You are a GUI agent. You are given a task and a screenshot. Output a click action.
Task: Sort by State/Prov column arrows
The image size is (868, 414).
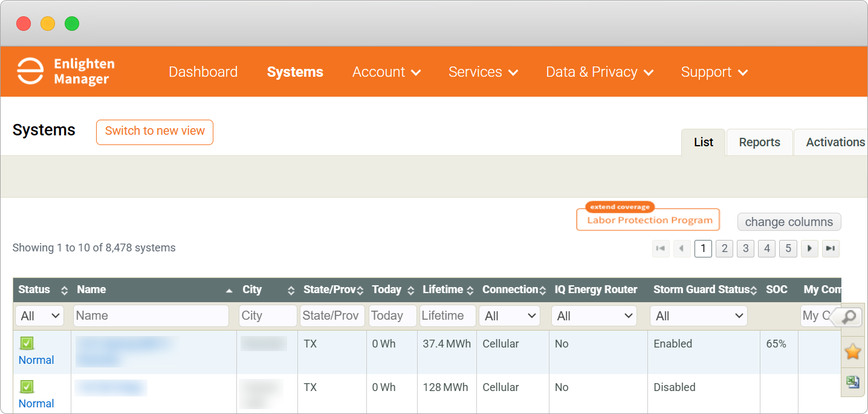pos(360,290)
